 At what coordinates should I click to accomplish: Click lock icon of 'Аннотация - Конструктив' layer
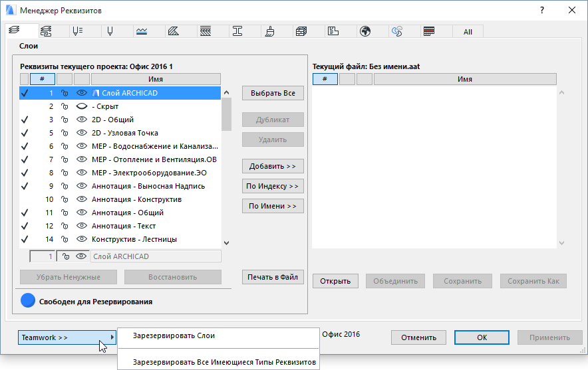point(65,199)
